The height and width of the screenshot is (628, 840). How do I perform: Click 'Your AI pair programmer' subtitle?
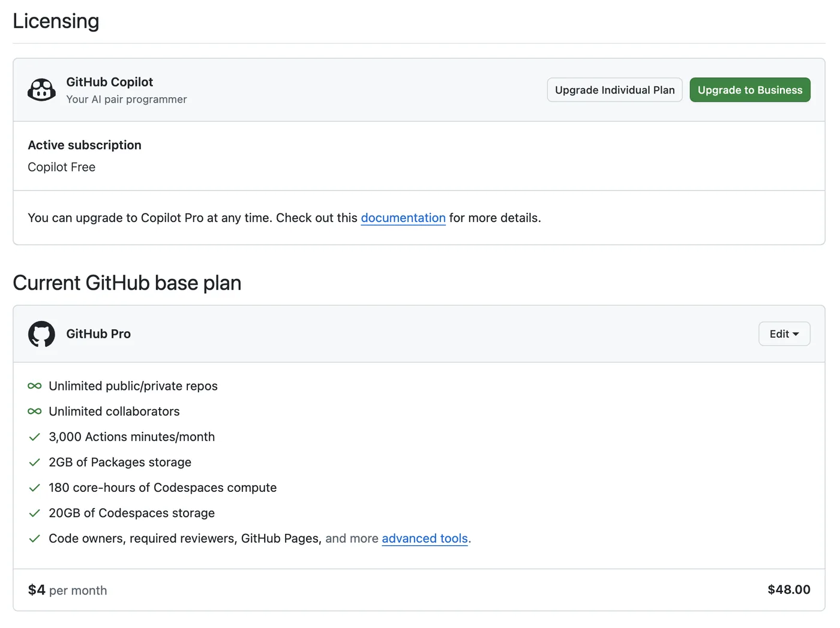tap(127, 100)
